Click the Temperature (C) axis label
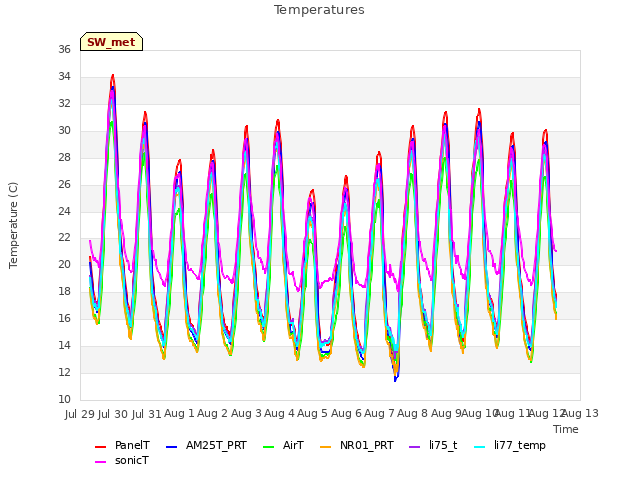 click(x=13, y=225)
